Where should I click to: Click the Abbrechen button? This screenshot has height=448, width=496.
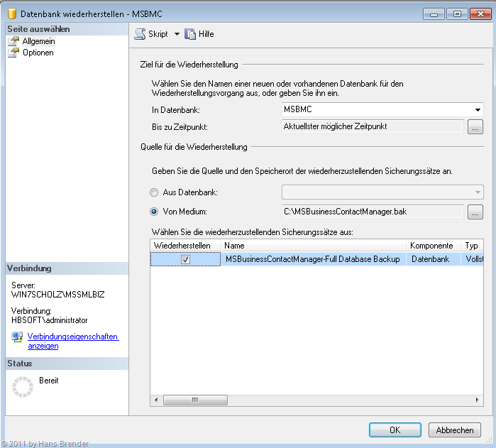point(454,430)
